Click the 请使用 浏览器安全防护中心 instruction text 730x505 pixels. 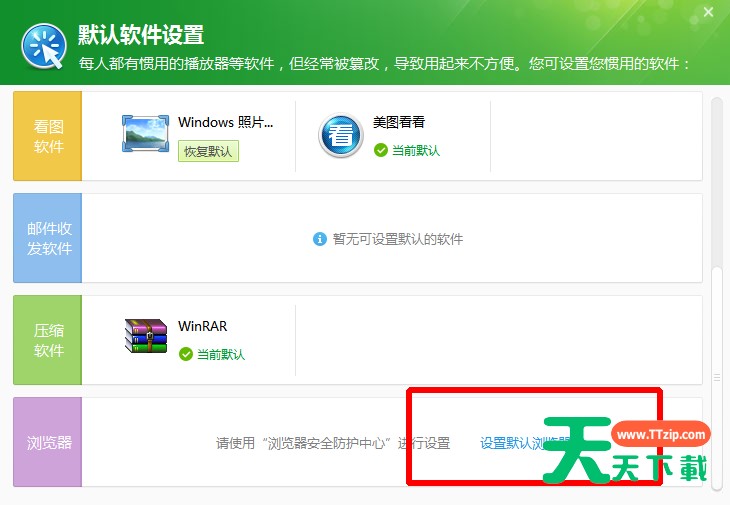[333, 443]
